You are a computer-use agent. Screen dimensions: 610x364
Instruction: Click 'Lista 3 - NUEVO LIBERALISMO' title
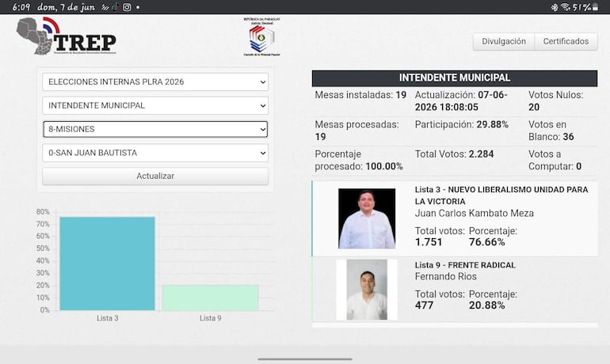pyautogui.click(x=501, y=195)
